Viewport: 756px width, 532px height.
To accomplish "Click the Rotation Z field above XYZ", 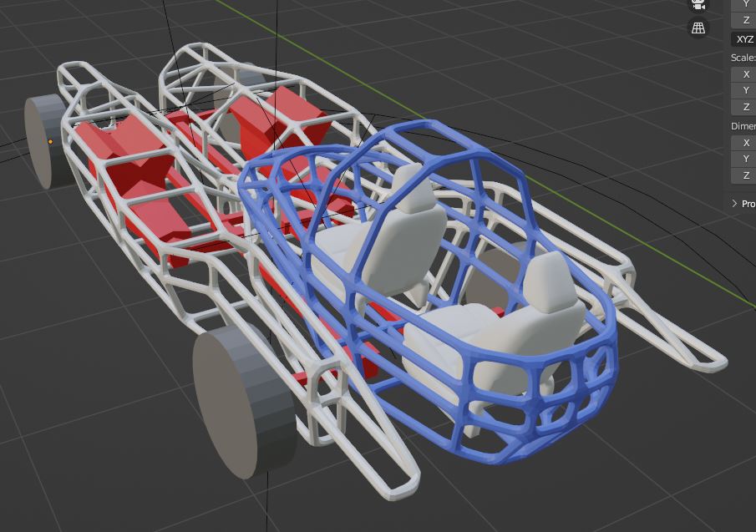I will point(743,20).
